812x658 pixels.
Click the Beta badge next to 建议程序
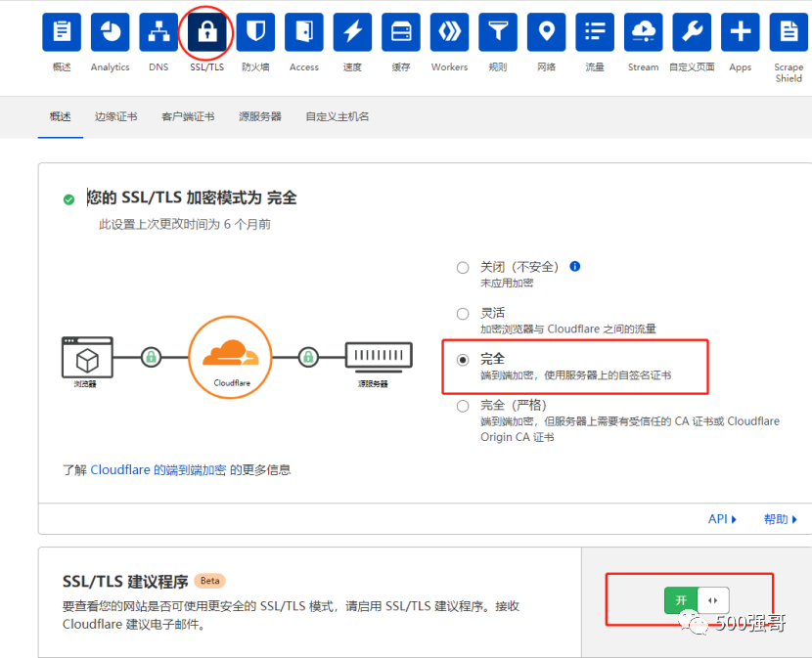(x=209, y=581)
